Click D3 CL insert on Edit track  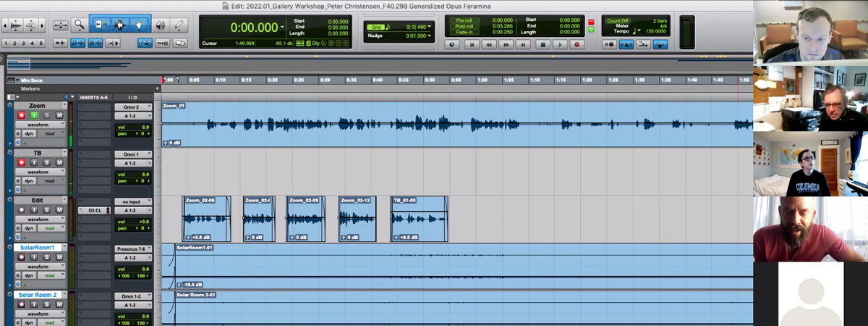(95, 211)
